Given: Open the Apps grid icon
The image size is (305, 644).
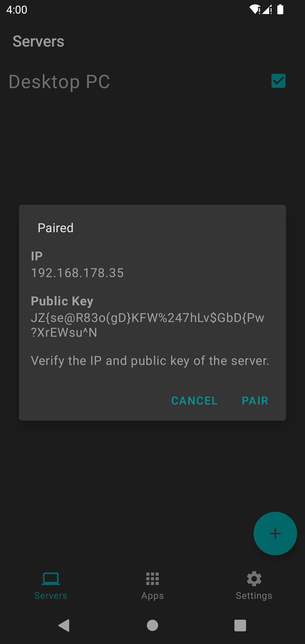Looking at the screenshot, I should [152, 579].
